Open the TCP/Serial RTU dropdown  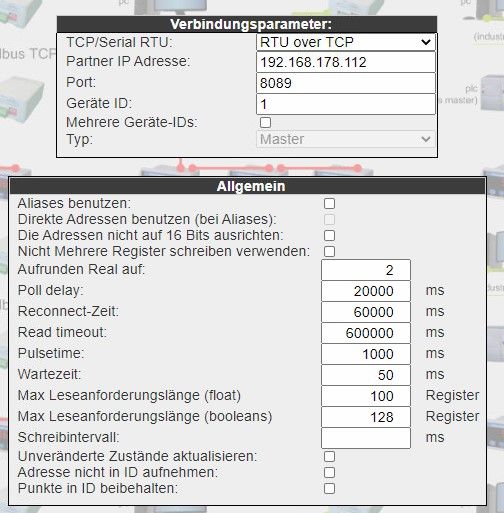(346, 42)
